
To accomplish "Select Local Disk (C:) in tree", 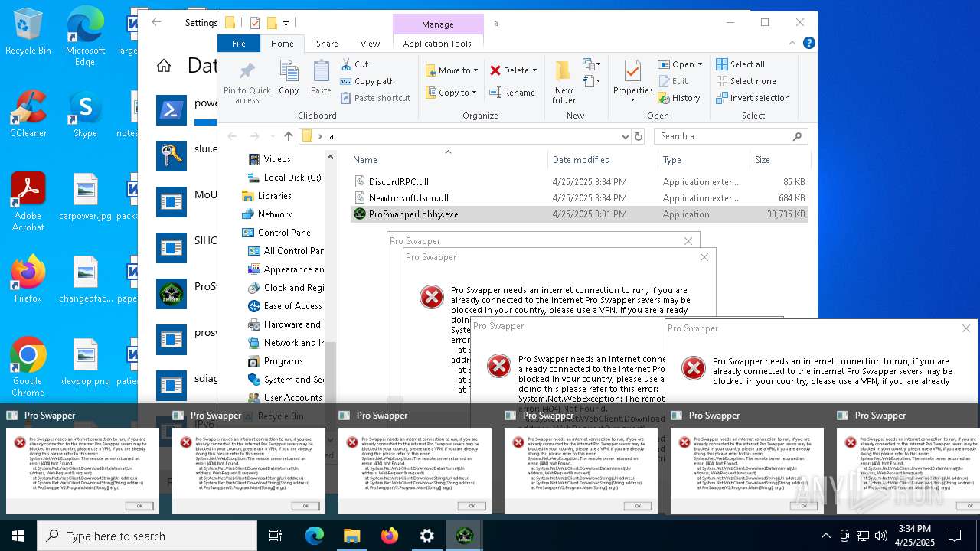I will tap(284, 178).
